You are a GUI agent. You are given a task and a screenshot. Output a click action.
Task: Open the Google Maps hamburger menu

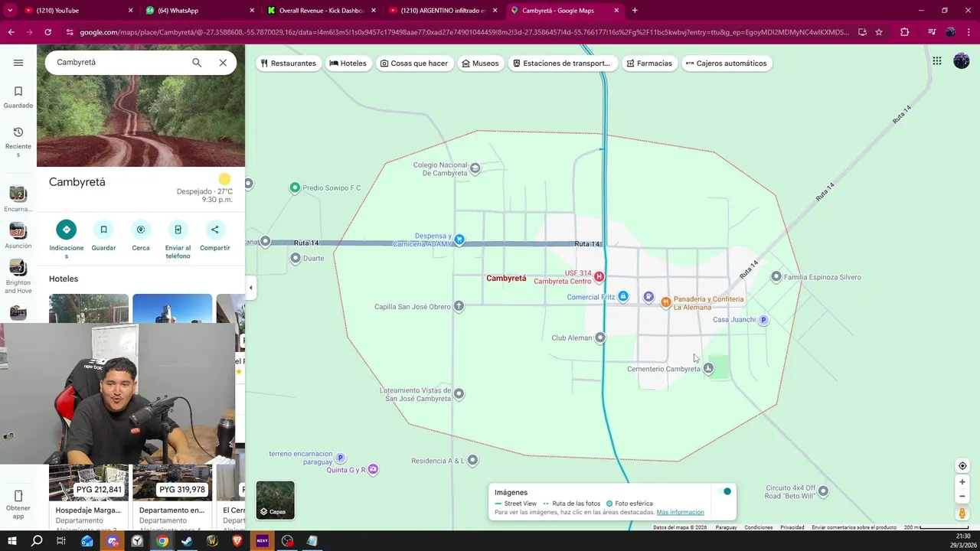[18, 63]
